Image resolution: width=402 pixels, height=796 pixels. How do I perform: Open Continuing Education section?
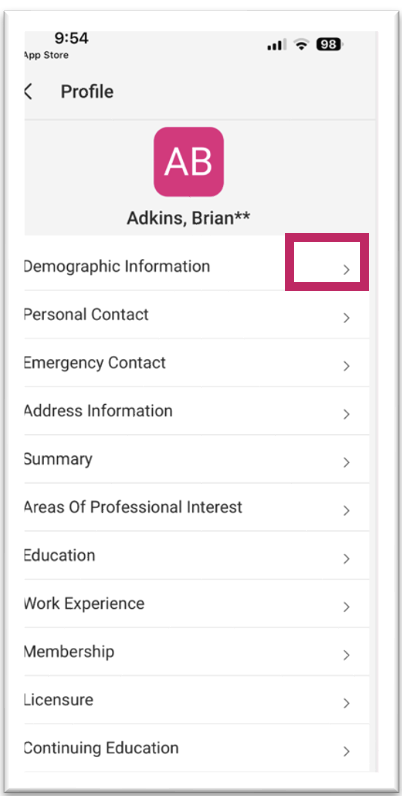click(x=196, y=748)
